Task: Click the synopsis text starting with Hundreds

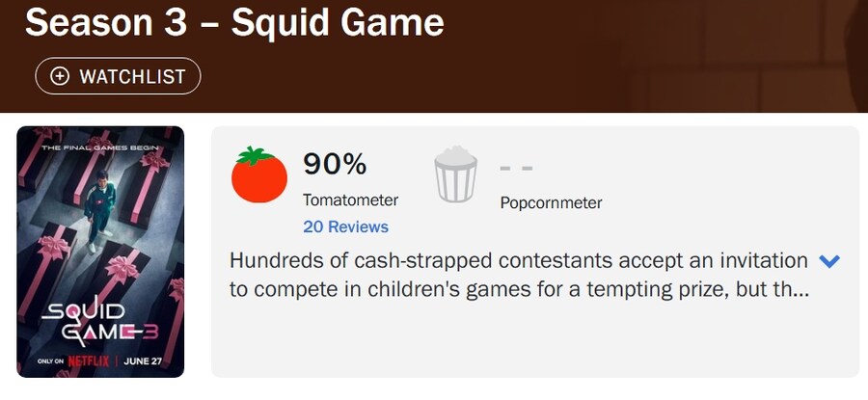Action: point(519,261)
